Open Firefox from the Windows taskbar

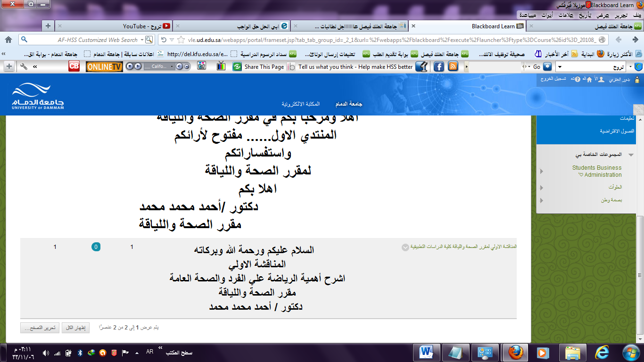click(515, 352)
